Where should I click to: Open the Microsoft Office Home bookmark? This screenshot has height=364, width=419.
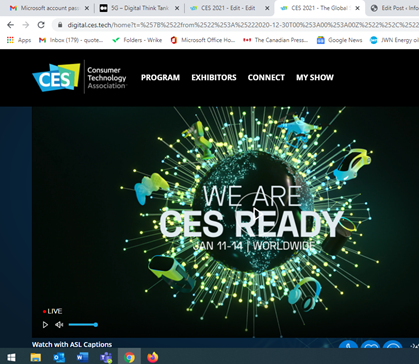click(x=202, y=40)
